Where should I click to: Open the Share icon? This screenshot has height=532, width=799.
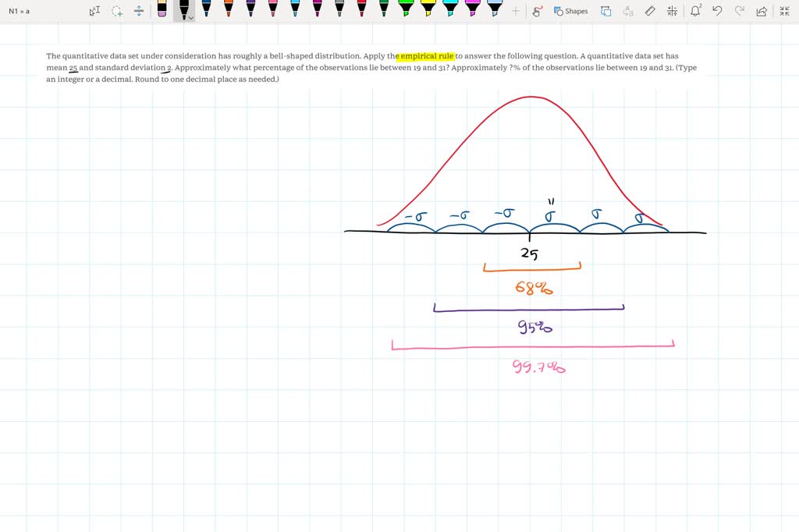[762, 11]
